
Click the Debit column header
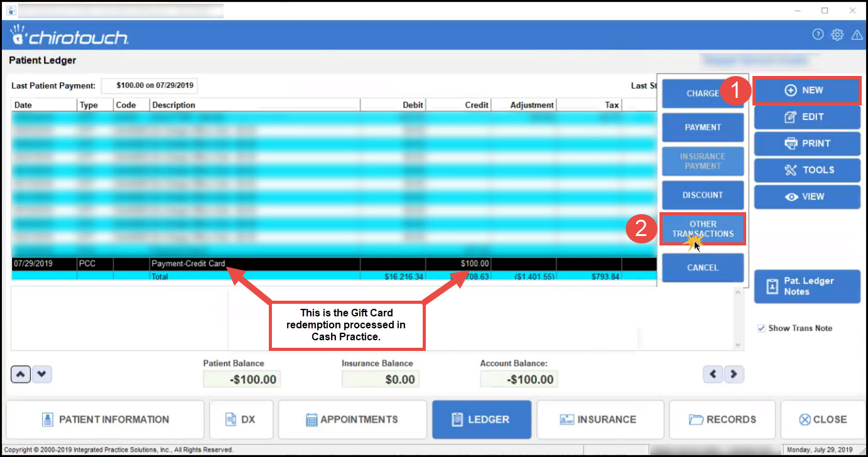coord(393,105)
